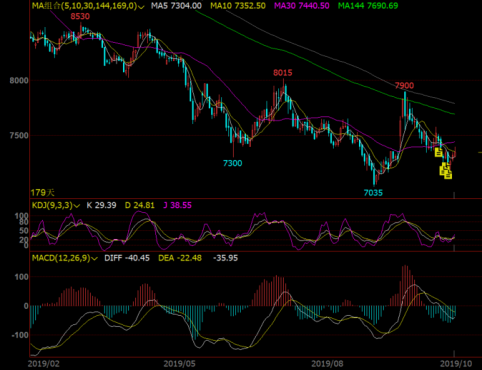Click the MA组合(5,10,30,144,169,0) indicator label

(x=84, y=6)
